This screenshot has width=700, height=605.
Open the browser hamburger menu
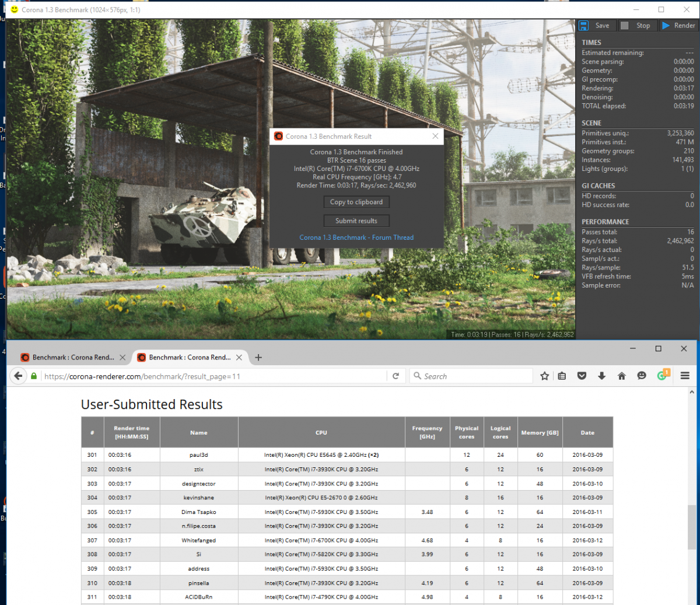coord(685,376)
